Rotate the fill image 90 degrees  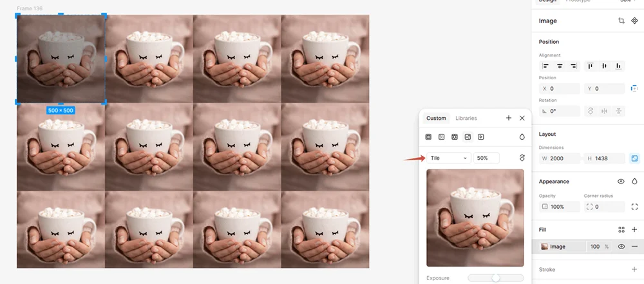522,158
